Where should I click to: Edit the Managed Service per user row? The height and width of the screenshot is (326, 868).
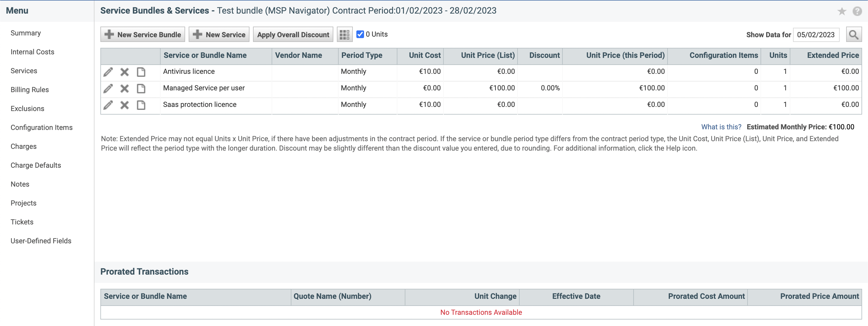(108, 88)
